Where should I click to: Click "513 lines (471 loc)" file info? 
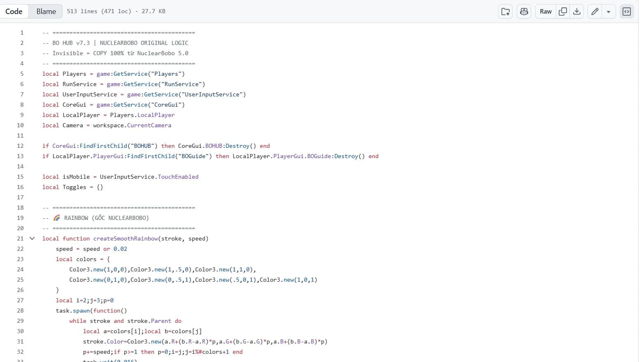point(99,12)
